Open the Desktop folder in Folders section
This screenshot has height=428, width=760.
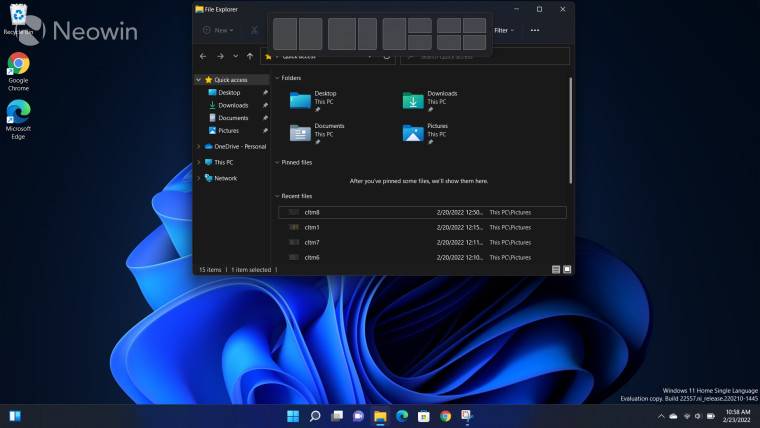(301, 99)
